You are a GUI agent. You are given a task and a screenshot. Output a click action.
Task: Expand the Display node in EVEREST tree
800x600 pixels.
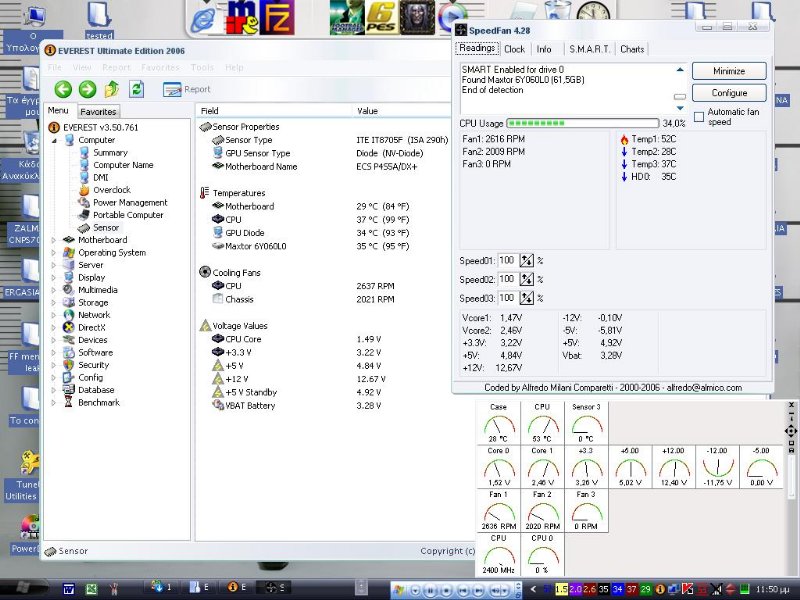click(54, 278)
